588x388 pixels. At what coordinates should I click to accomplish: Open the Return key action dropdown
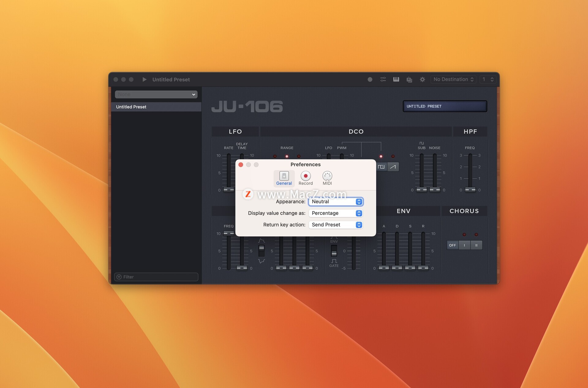point(336,225)
